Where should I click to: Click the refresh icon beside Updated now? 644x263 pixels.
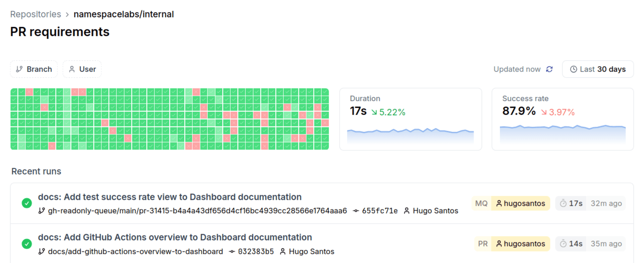tap(549, 69)
